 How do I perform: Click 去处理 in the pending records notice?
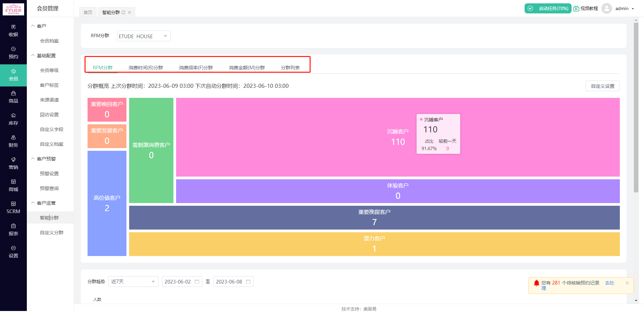(609, 283)
